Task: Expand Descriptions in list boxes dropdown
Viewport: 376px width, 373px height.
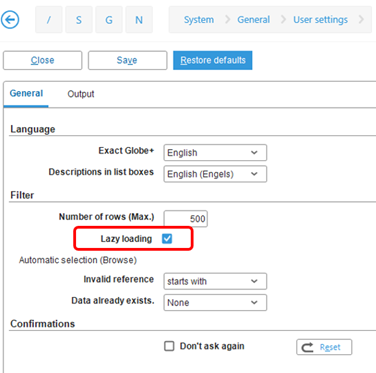Action: point(215,174)
